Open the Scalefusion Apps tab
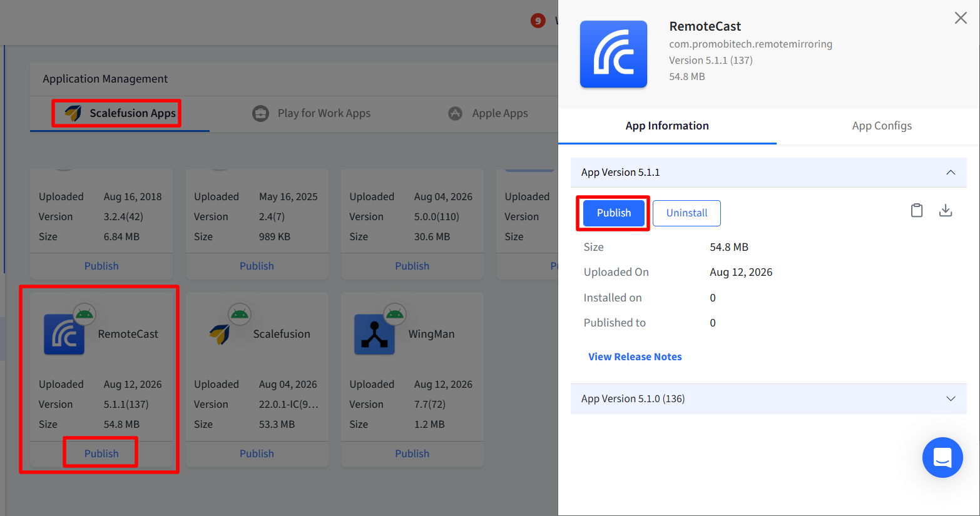The width and height of the screenshot is (980, 516). (x=120, y=113)
